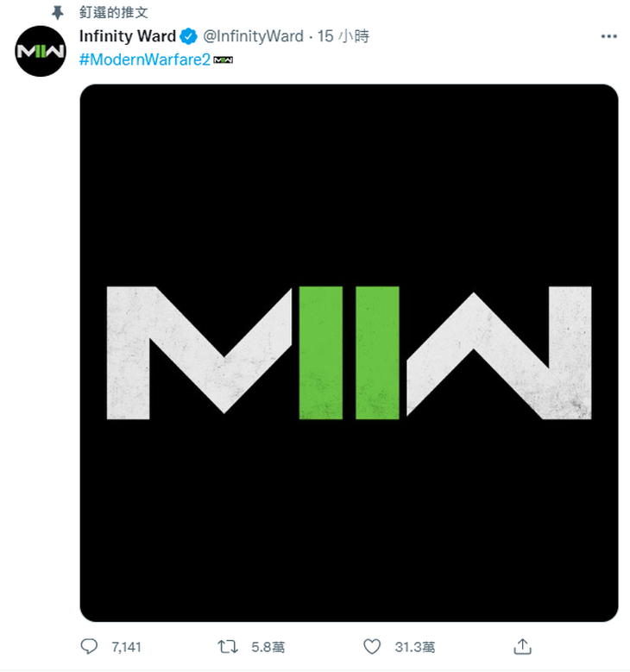
Task: View the 5.8萬 retweets count
Action: [x=268, y=647]
